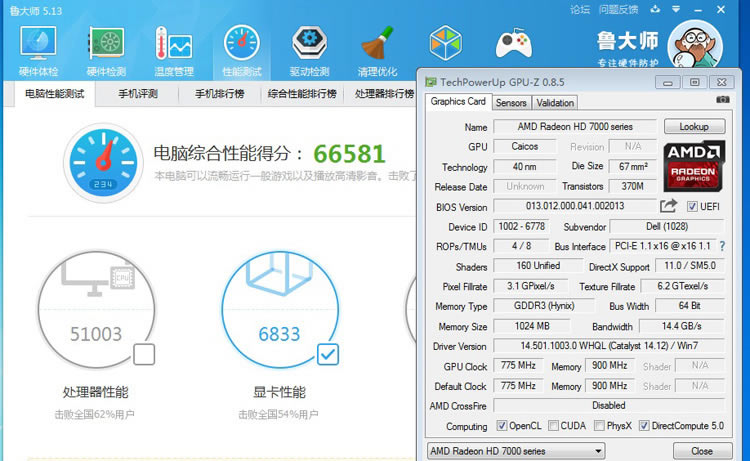Viewport: 750px width, 461px height.
Task: Uncheck the 显卡性能 checkbox
Action: (328, 354)
